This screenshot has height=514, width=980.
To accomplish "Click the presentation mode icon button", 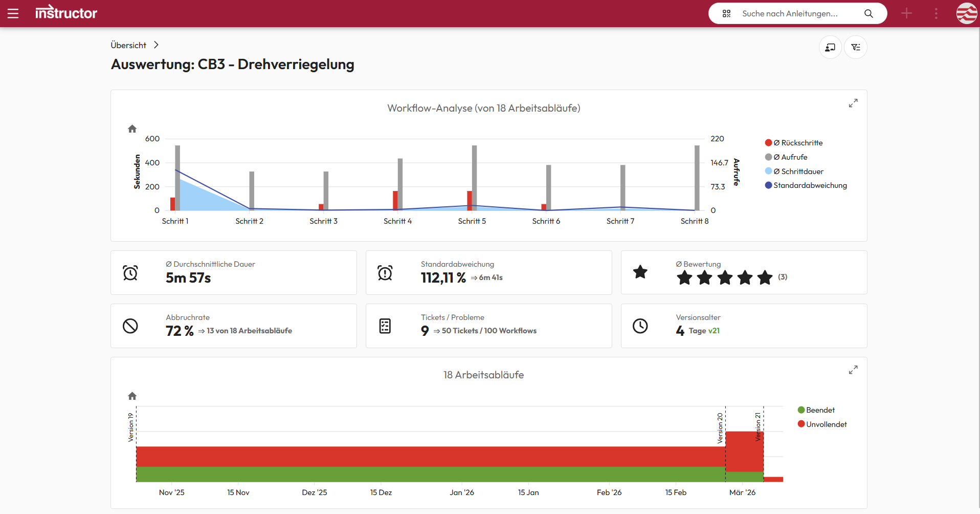I will click(x=830, y=48).
